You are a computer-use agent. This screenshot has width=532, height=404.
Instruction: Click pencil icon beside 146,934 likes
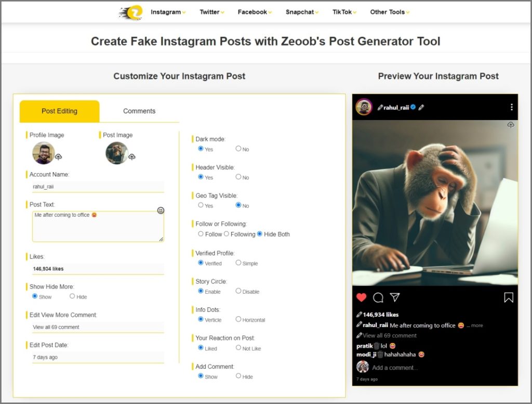click(x=359, y=315)
